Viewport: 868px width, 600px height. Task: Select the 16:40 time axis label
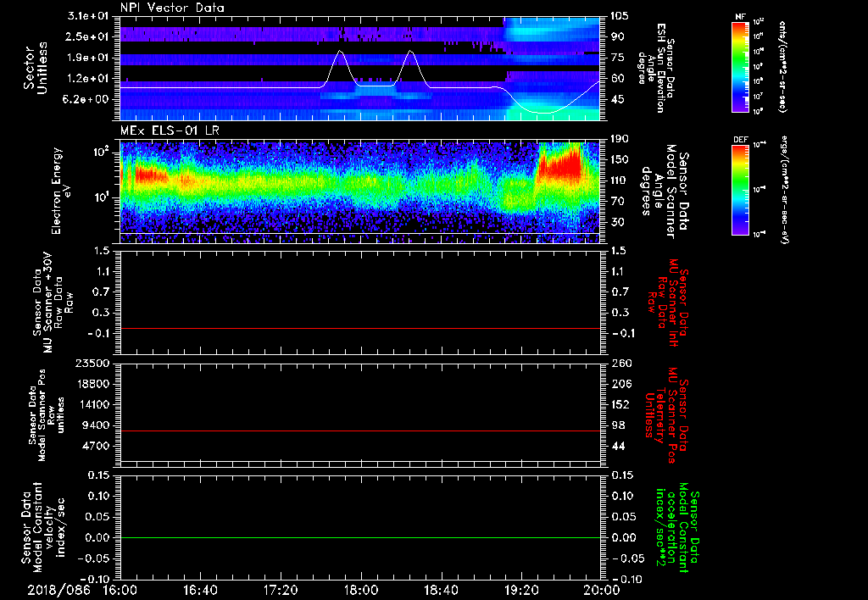(x=200, y=590)
